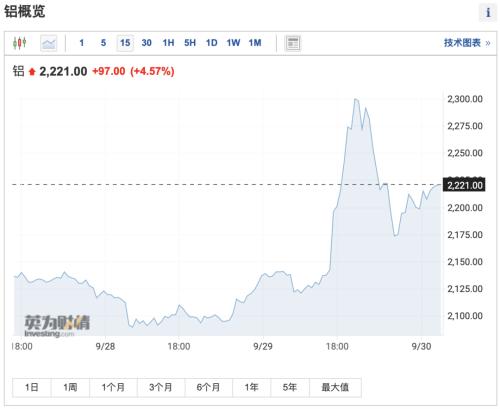Select the 15 minute interval
The height and width of the screenshot is (409, 500).
click(125, 43)
